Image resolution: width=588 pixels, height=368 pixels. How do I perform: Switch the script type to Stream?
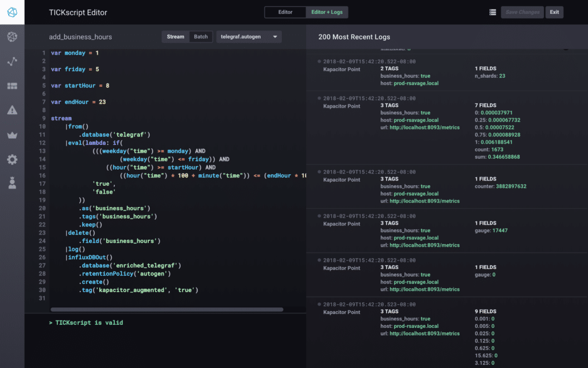(175, 37)
